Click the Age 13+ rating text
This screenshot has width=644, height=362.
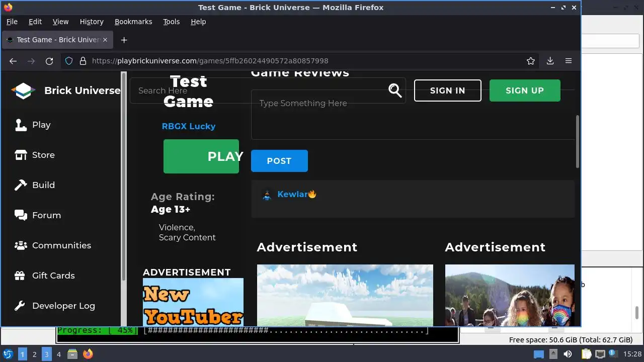pos(171,209)
